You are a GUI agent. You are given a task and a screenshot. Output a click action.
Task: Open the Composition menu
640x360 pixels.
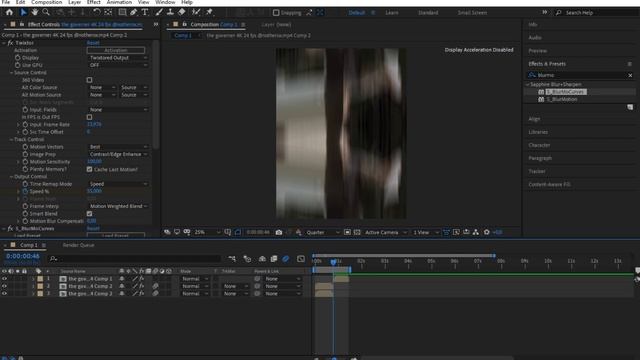[x=47, y=2]
